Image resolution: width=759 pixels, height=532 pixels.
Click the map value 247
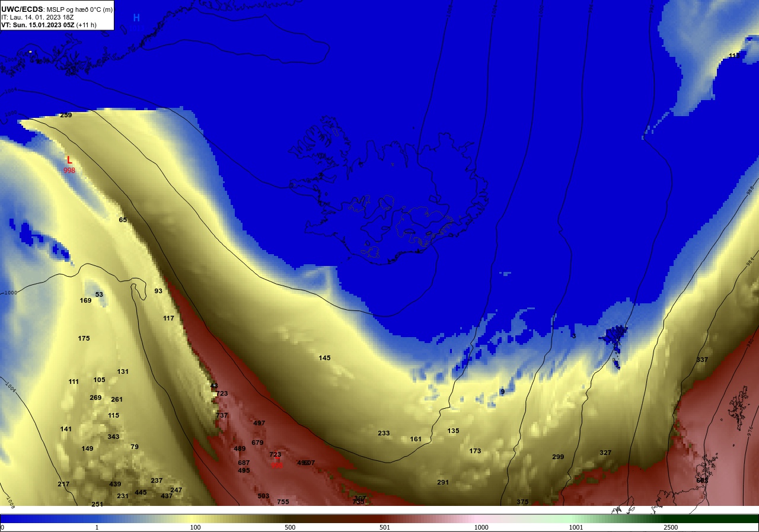[x=176, y=490]
